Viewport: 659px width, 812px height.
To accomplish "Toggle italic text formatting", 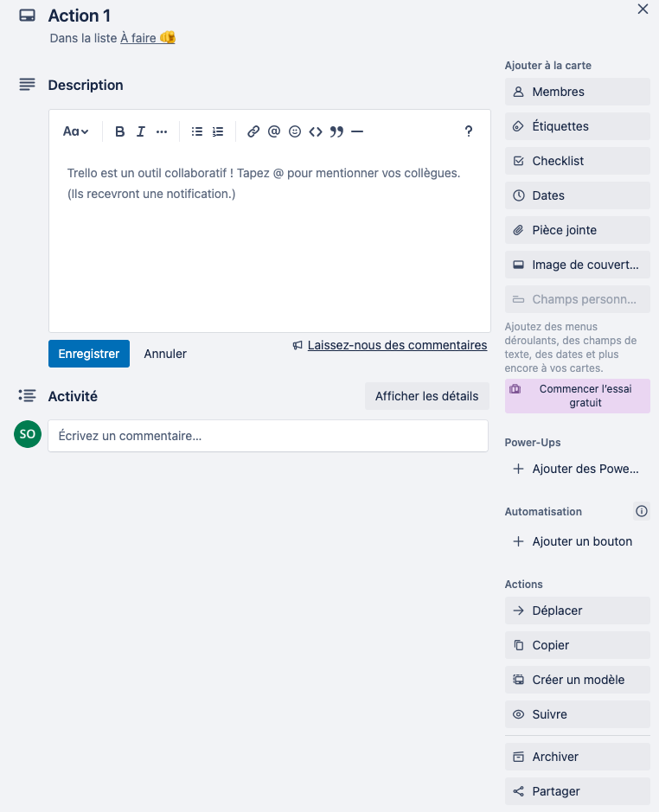I will [x=141, y=131].
